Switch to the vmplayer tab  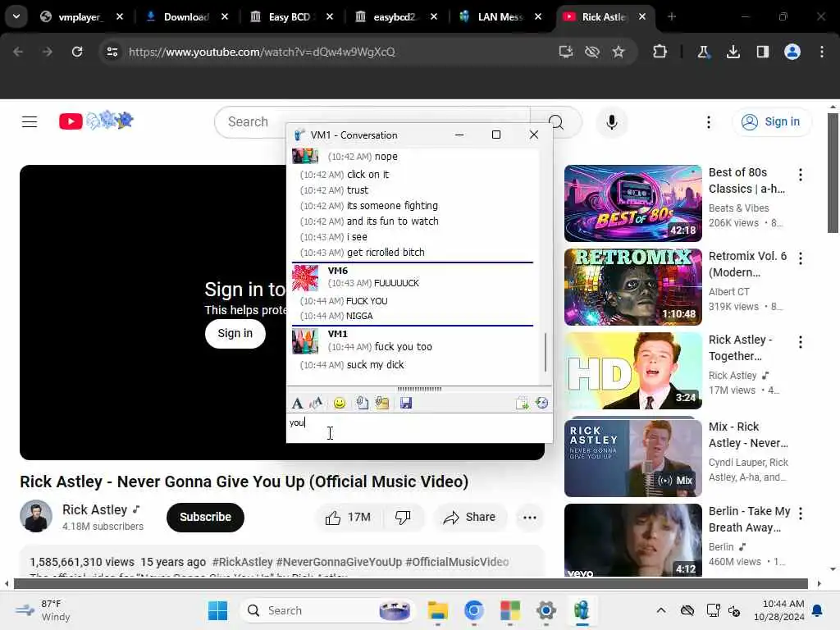tap(81, 17)
